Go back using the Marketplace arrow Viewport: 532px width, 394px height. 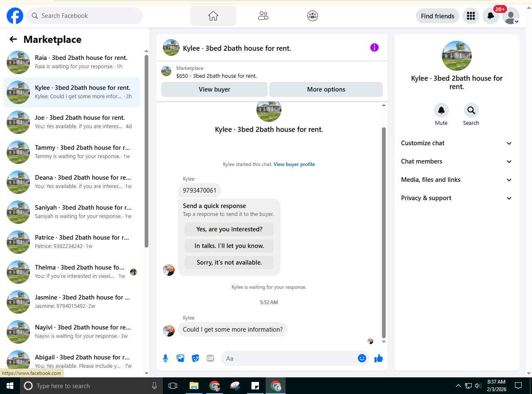[13, 39]
